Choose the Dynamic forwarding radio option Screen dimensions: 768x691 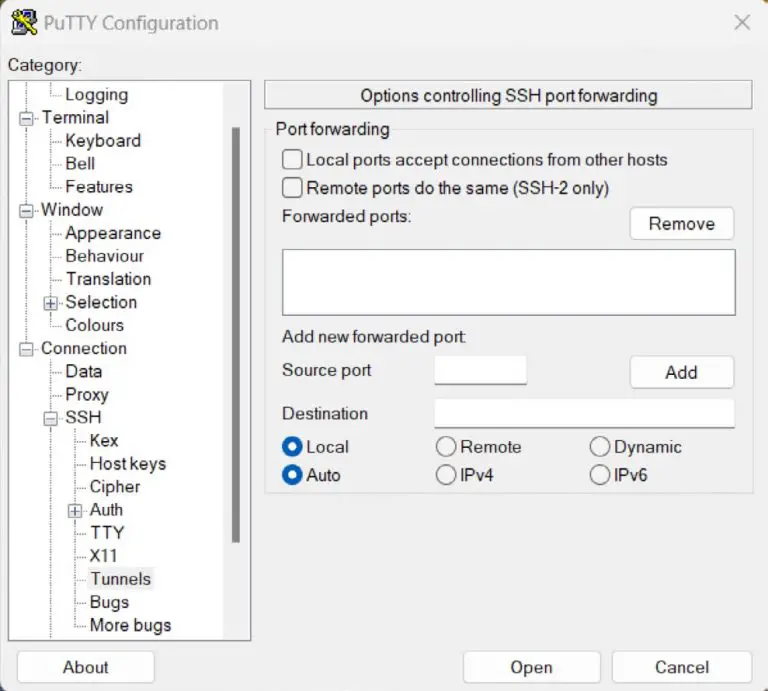click(x=600, y=447)
